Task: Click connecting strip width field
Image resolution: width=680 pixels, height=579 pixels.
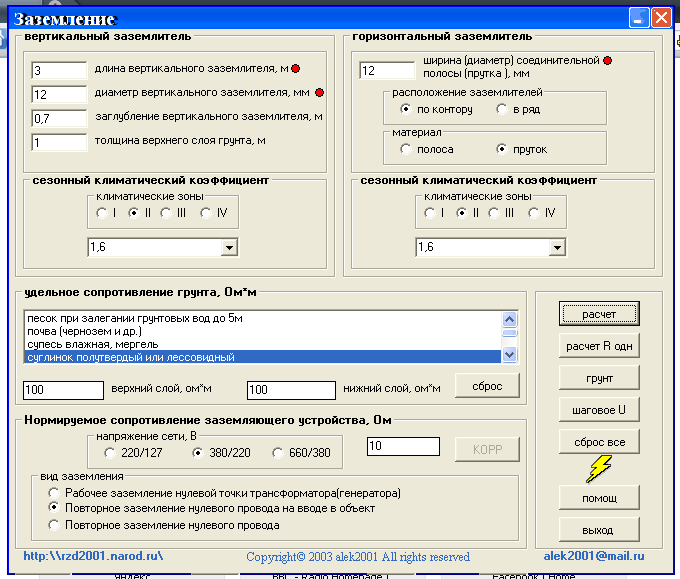Action: pos(387,70)
